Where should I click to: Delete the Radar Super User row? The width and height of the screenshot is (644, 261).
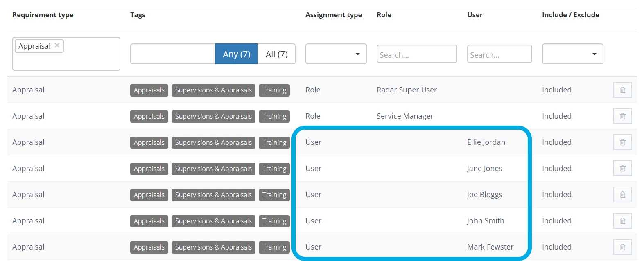[x=622, y=90]
